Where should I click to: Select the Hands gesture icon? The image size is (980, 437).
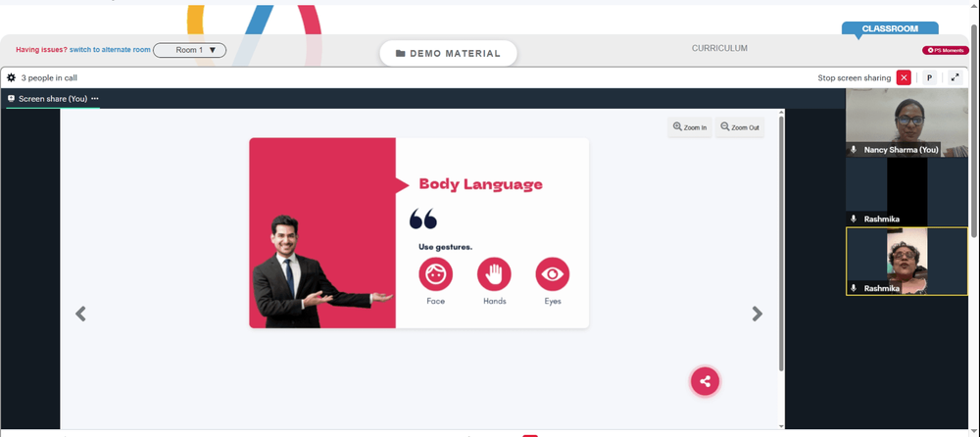click(x=494, y=274)
